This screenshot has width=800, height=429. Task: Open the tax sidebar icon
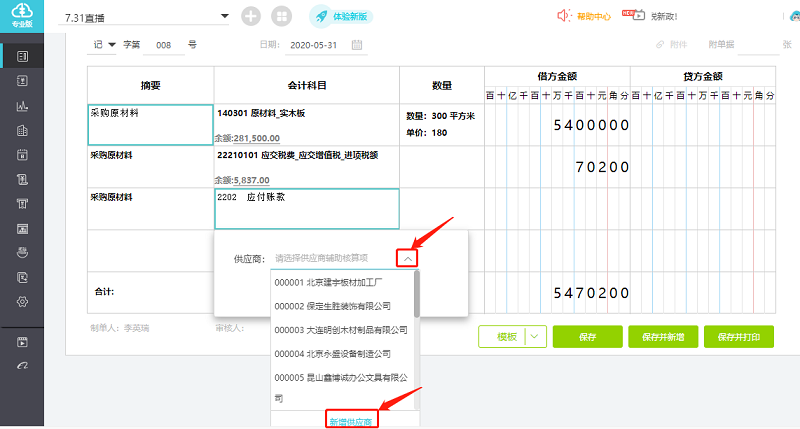click(x=22, y=204)
